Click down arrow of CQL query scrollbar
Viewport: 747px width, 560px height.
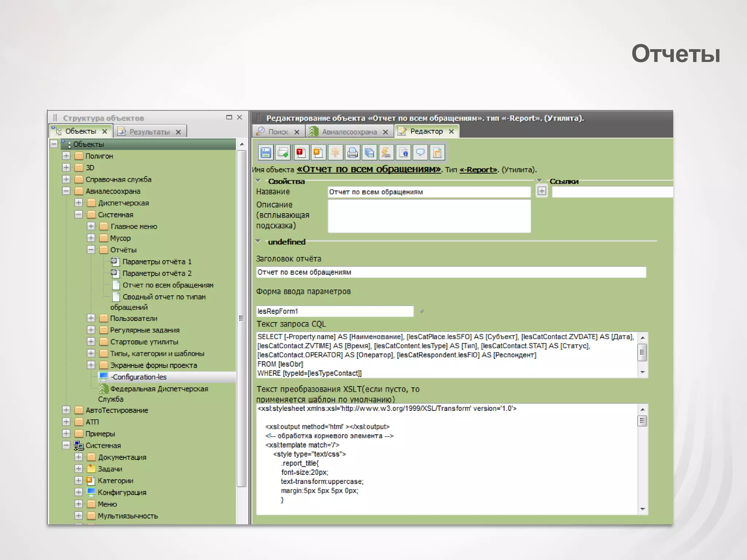click(x=643, y=372)
